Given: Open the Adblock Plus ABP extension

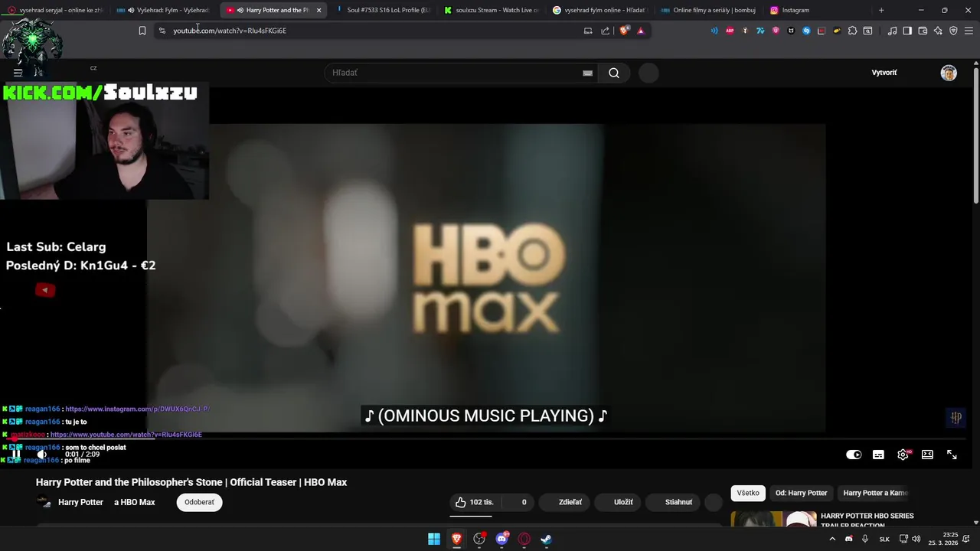Looking at the screenshot, I should [x=730, y=31].
